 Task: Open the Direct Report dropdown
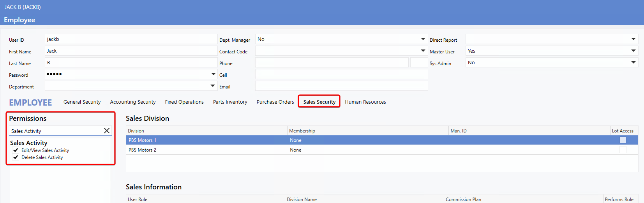pyautogui.click(x=633, y=39)
